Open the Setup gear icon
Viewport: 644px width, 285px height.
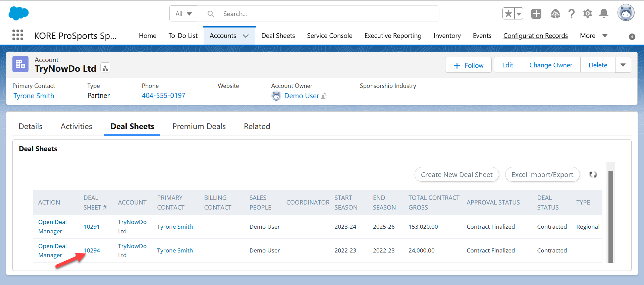coord(588,14)
